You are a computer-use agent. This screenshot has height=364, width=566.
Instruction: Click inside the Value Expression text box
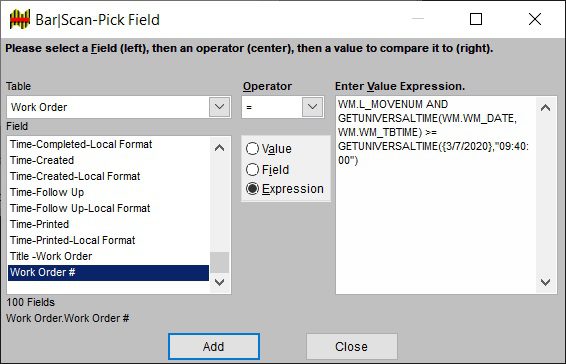tap(436, 195)
